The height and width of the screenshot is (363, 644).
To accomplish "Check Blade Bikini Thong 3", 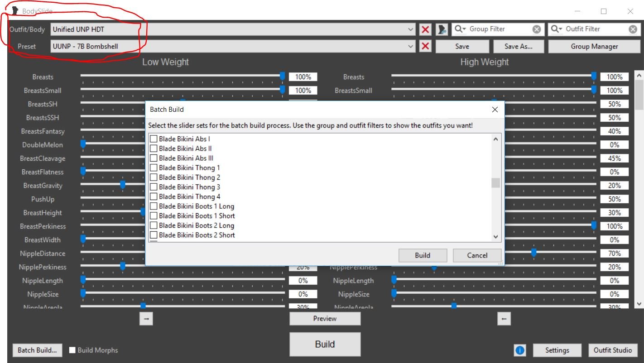I will tap(154, 187).
